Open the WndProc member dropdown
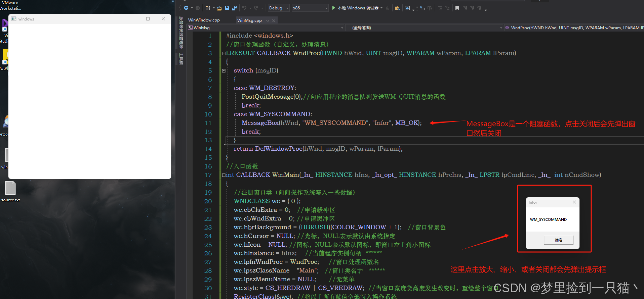The image size is (644, 299). (574, 28)
